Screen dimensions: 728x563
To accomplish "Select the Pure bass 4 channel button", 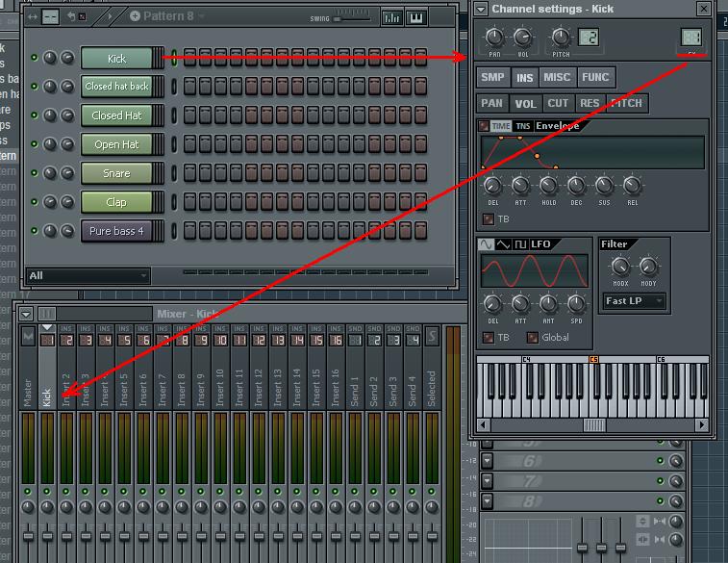I will click(x=117, y=231).
